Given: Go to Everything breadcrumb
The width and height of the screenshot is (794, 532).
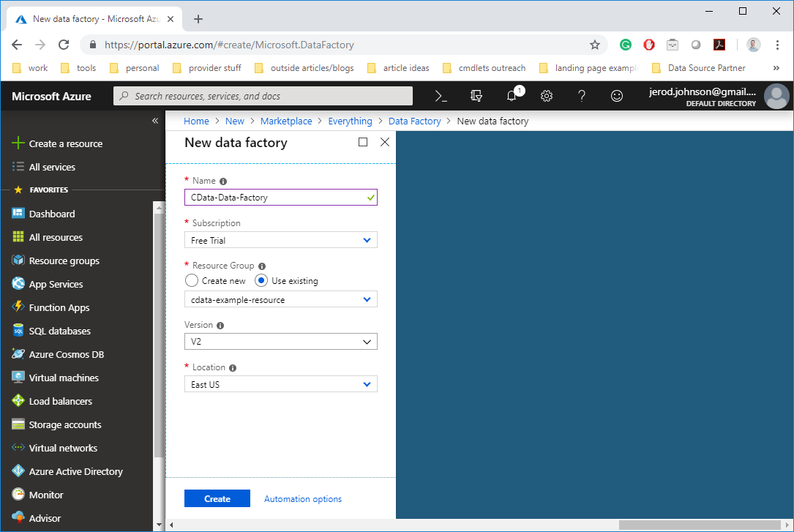Looking at the screenshot, I should coord(350,121).
